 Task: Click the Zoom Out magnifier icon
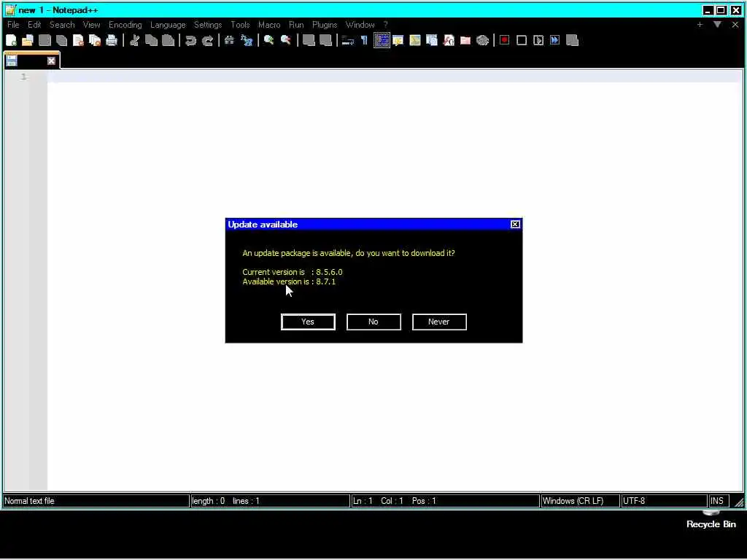pos(286,41)
